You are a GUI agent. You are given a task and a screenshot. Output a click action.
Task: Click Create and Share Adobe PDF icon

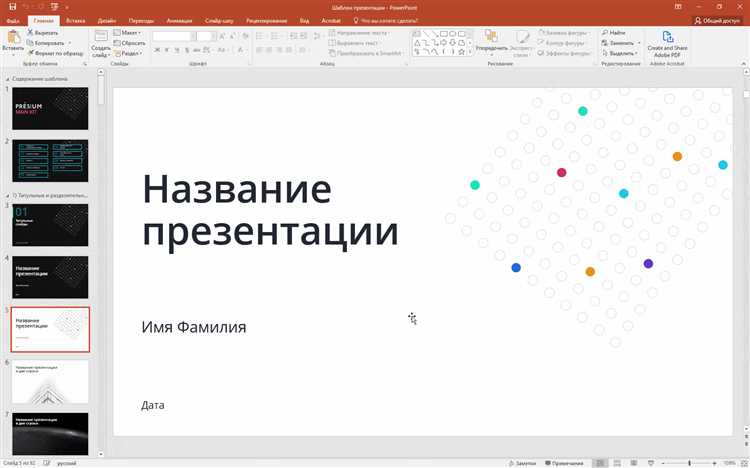coord(667,37)
